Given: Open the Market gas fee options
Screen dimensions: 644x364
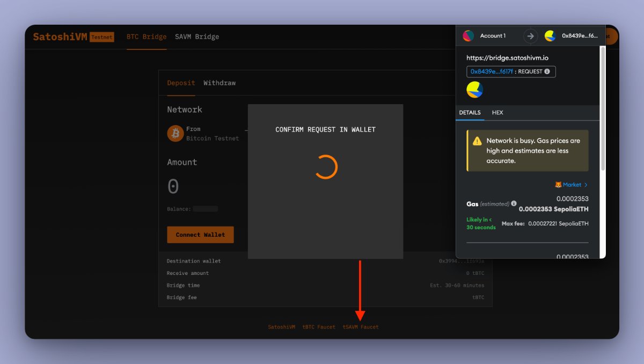Looking at the screenshot, I should pyautogui.click(x=575, y=185).
